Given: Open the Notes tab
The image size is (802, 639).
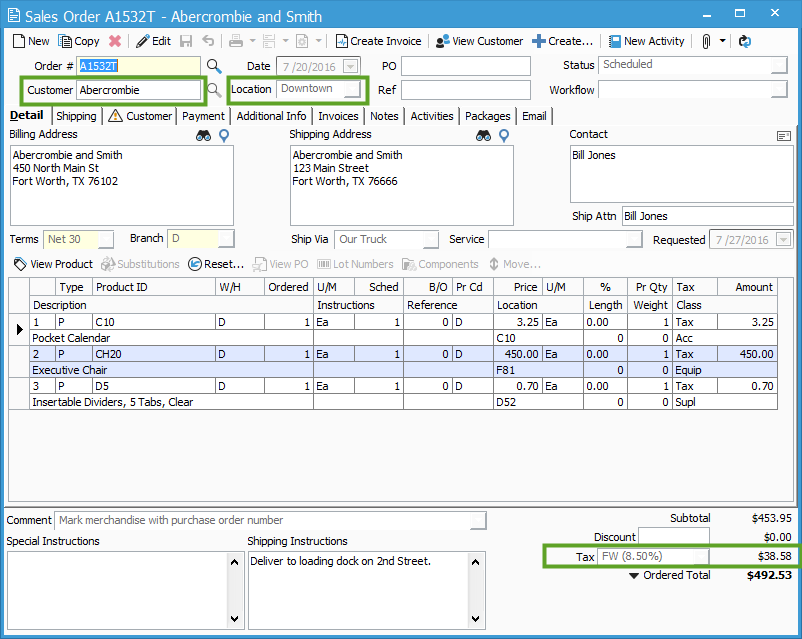Looking at the screenshot, I should coord(384,116).
